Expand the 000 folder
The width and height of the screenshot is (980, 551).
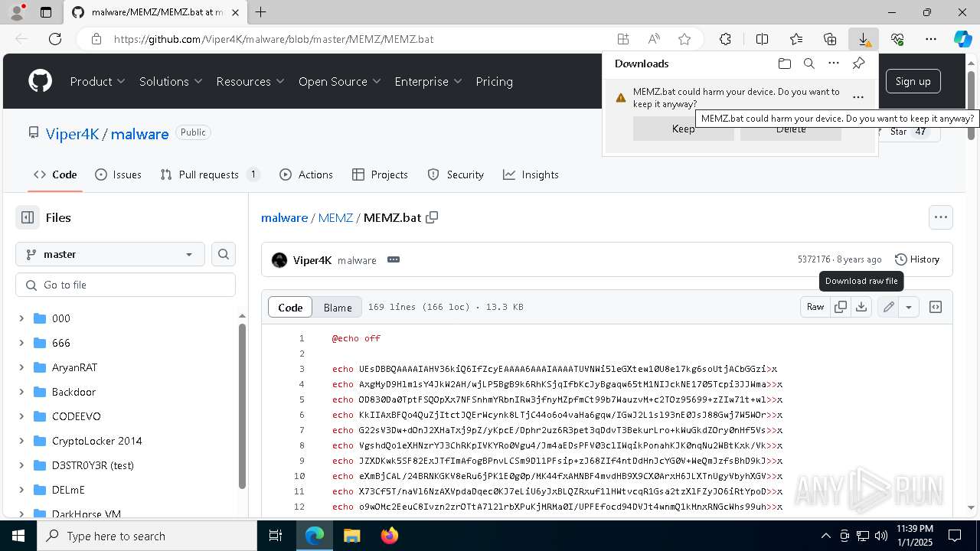21,318
